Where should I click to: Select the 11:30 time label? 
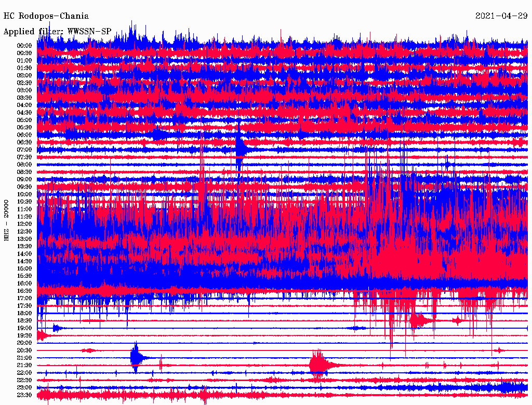[24, 217]
